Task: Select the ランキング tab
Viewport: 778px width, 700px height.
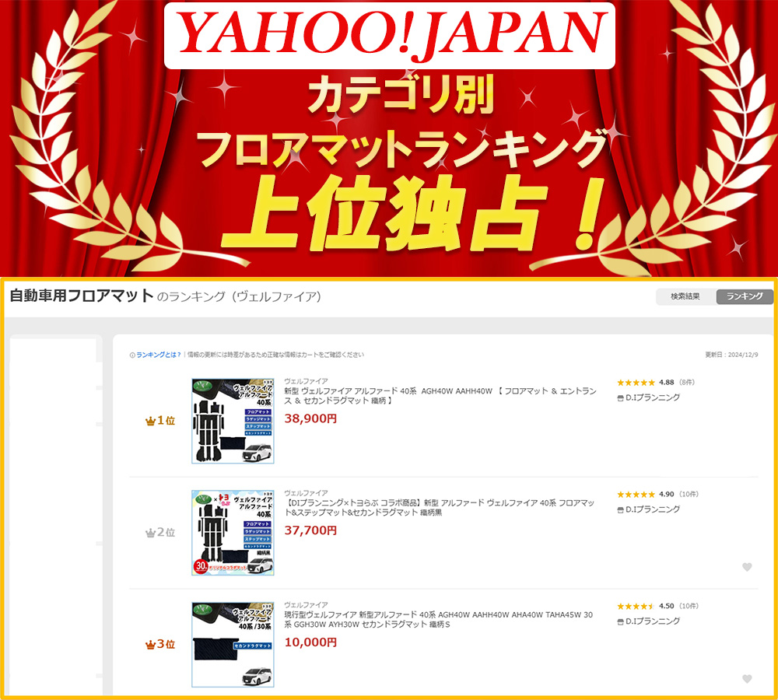Action: (x=745, y=296)
